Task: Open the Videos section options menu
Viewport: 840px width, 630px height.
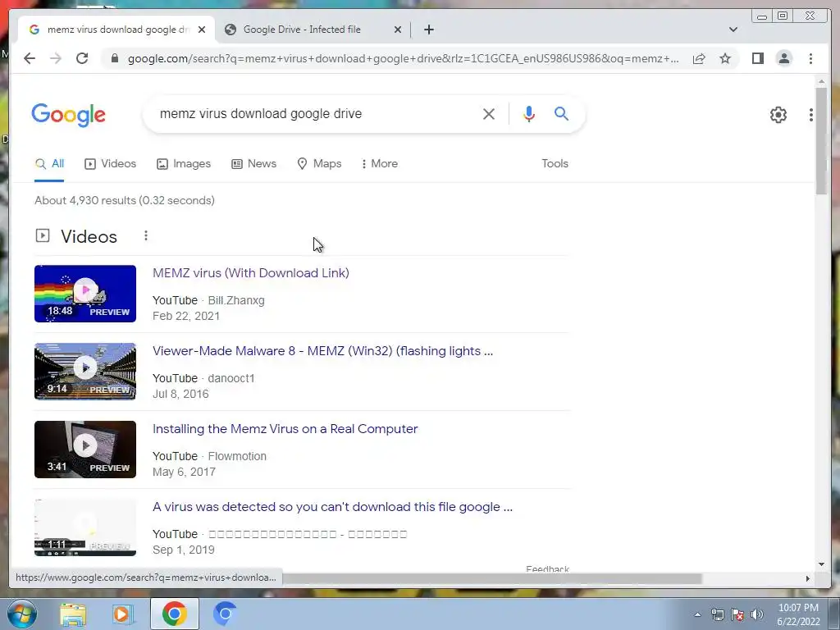Action: (146, 235)
